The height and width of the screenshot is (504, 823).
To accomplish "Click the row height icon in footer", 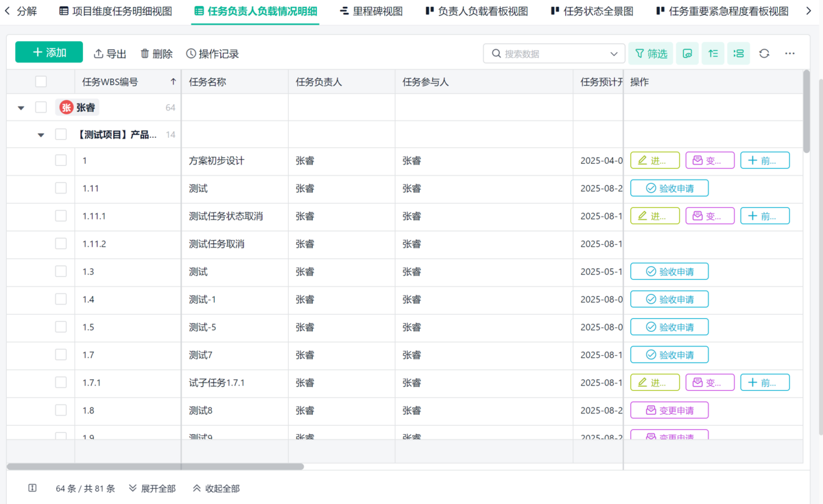I will (32, 488).
